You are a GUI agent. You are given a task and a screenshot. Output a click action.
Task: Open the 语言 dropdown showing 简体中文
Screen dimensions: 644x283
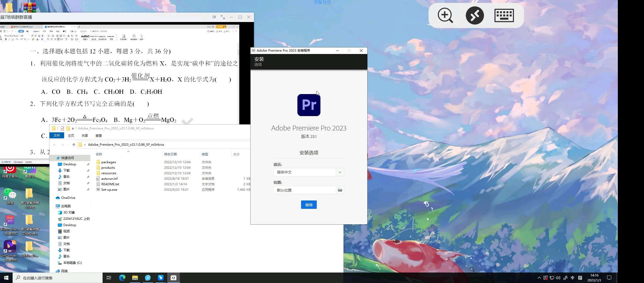point(309,172)
